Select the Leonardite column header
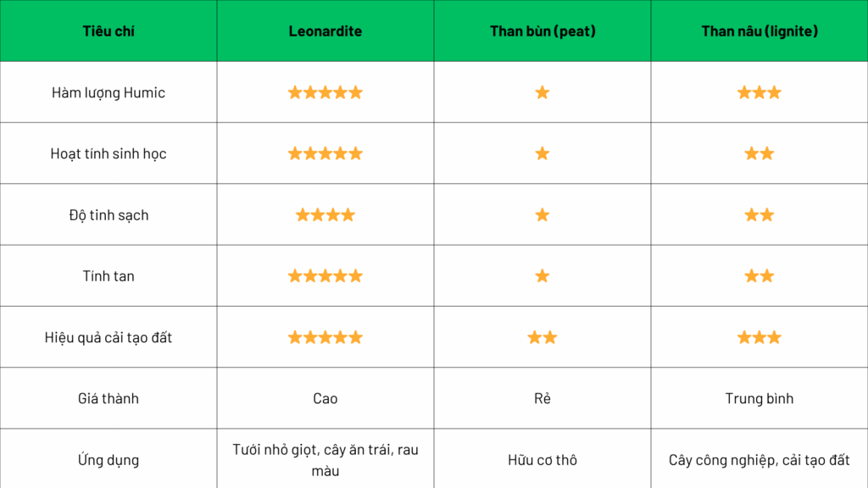The height and width of the screenshot is (488, 868). 325,31
